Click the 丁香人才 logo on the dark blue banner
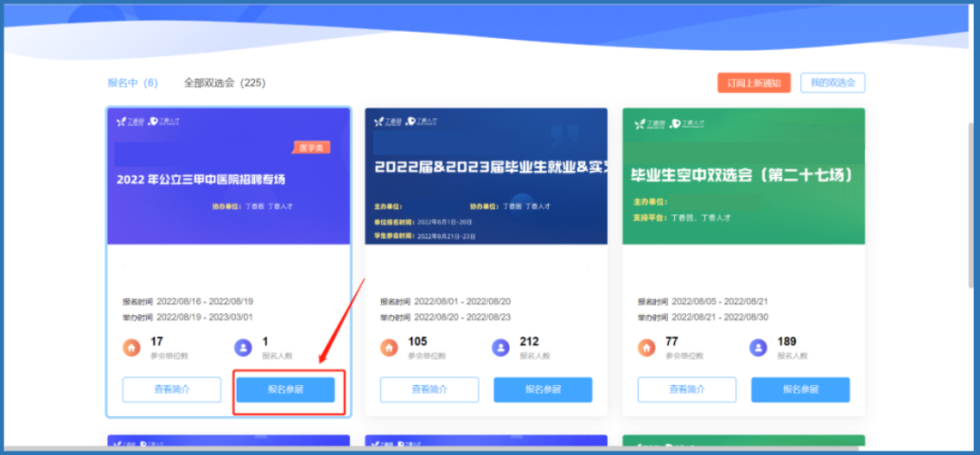The height and width of the screenshot is (455, 980). pos(421,122)
